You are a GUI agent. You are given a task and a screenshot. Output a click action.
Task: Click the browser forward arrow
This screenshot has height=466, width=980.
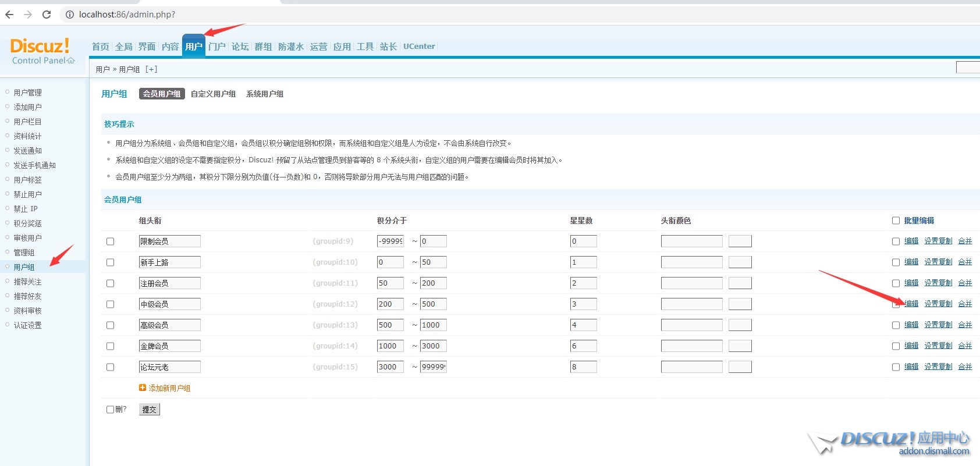[x=28, y=15]
